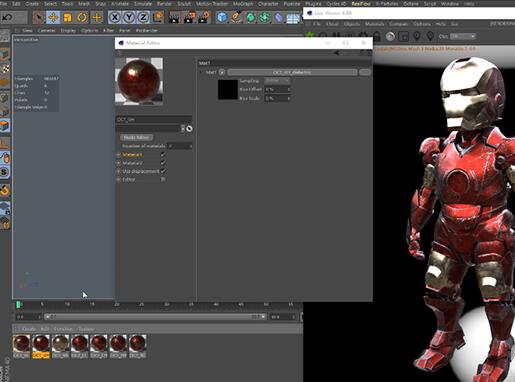Viewport: 515px width, 382px height.
Task: Click the OCT_IRY_shader texture button
Action: pyautogui.click(x=292, y=72)
